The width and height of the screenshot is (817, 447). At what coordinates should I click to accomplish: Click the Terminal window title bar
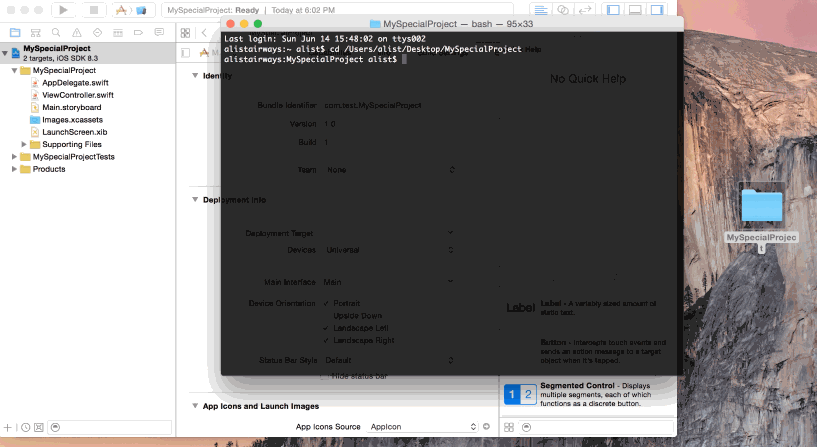(x=452, y=23)
